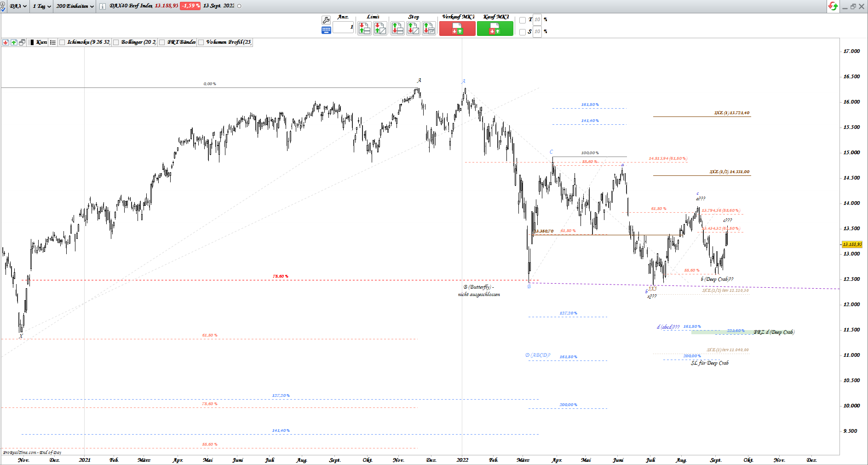This screenshot has height=465, width=868.
Task: Click the 'b (Deep Crab)??' chart label
Action: (717, 279)
